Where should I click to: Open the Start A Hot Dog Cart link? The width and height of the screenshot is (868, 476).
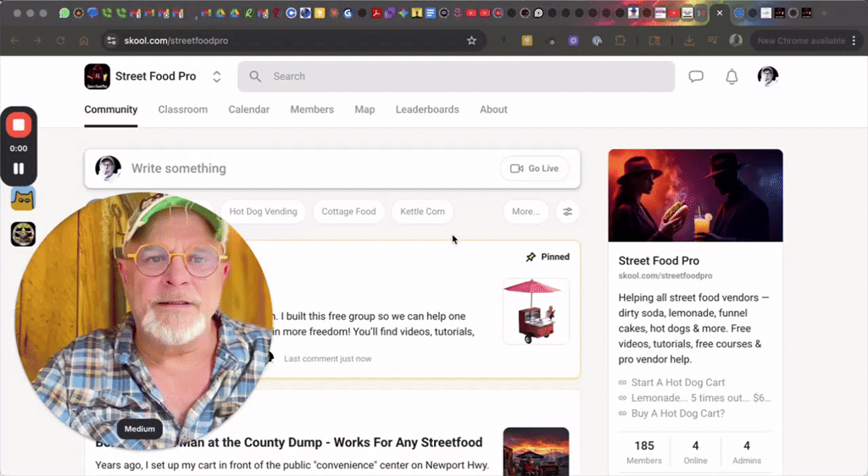(678, 383)
